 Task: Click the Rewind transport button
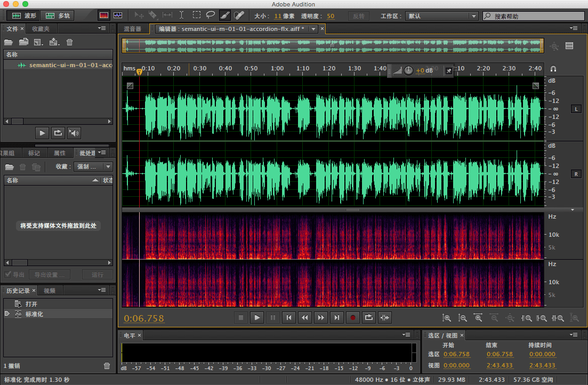point(305,317)
